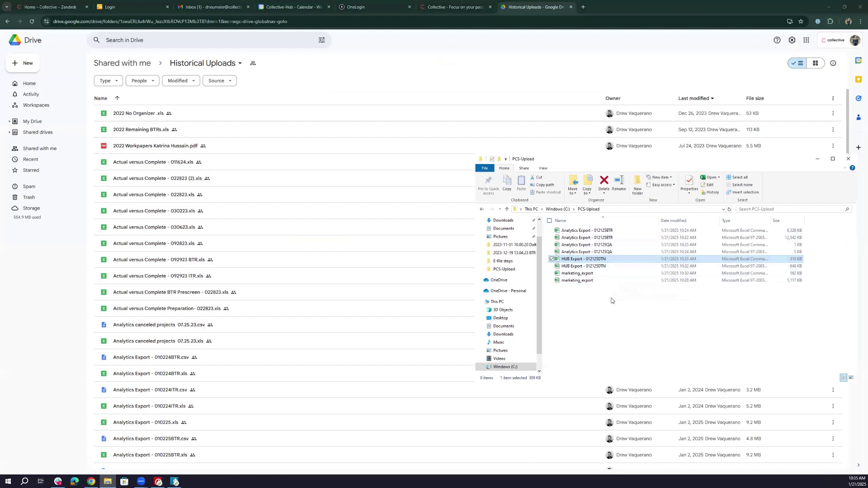This screenshot has height=488, width=868.
Task: Open Google apps grid icon
Action: (806, 40)
